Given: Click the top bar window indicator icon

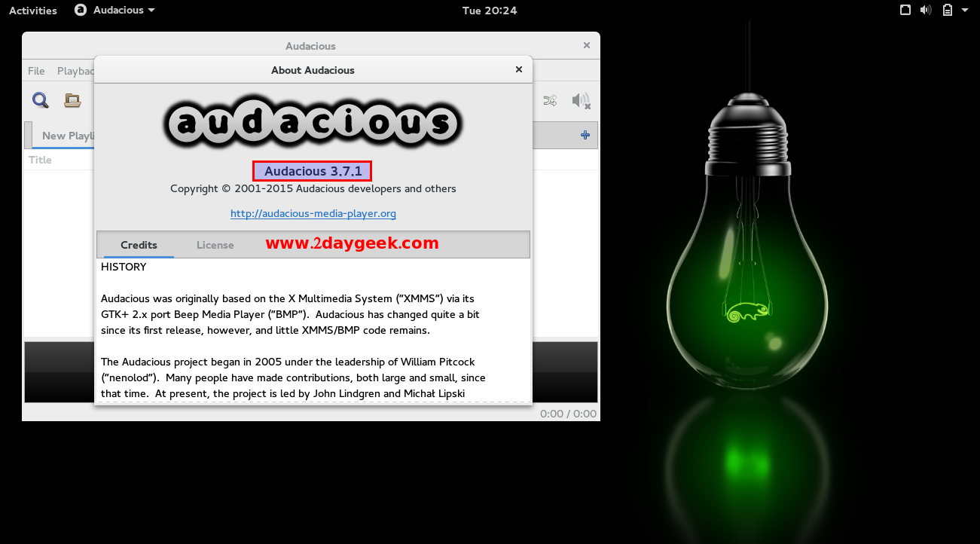Looking at the screenshot, I should (x=906, y=11).
